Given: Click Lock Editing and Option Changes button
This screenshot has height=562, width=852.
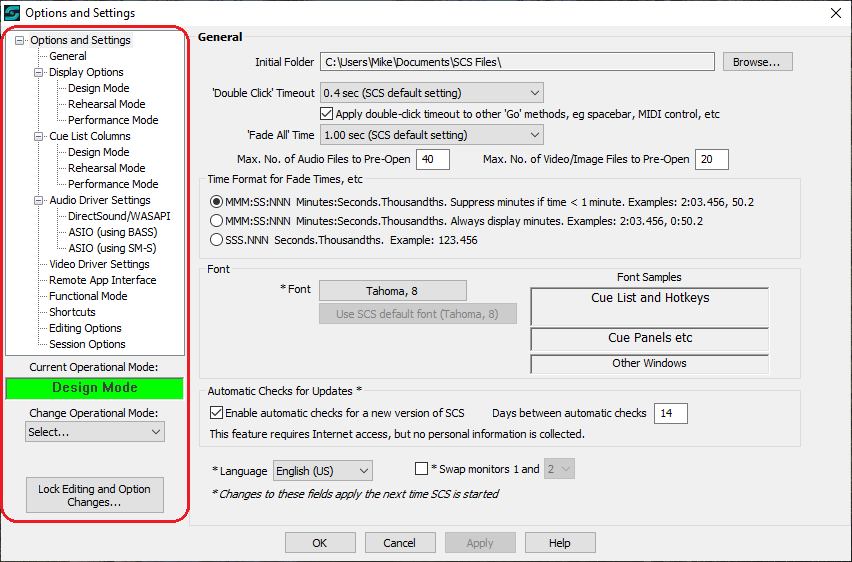Looking at the screenshot, I should (x=95, y=495).
